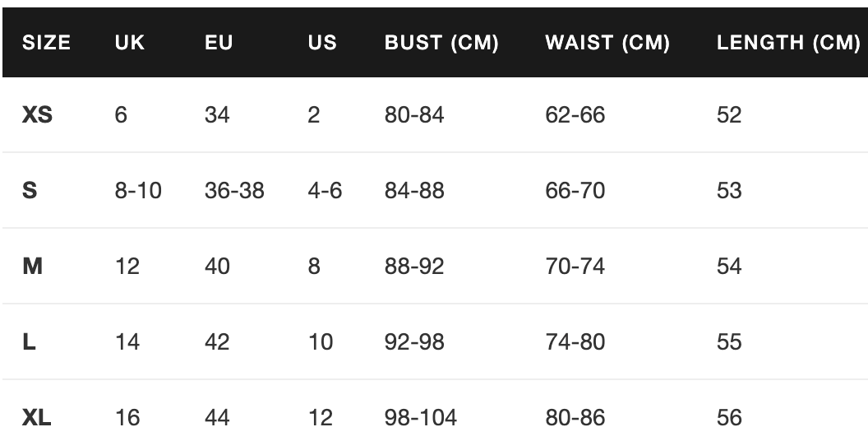Click the WAIST (CM) column header

tap(607, 44)
